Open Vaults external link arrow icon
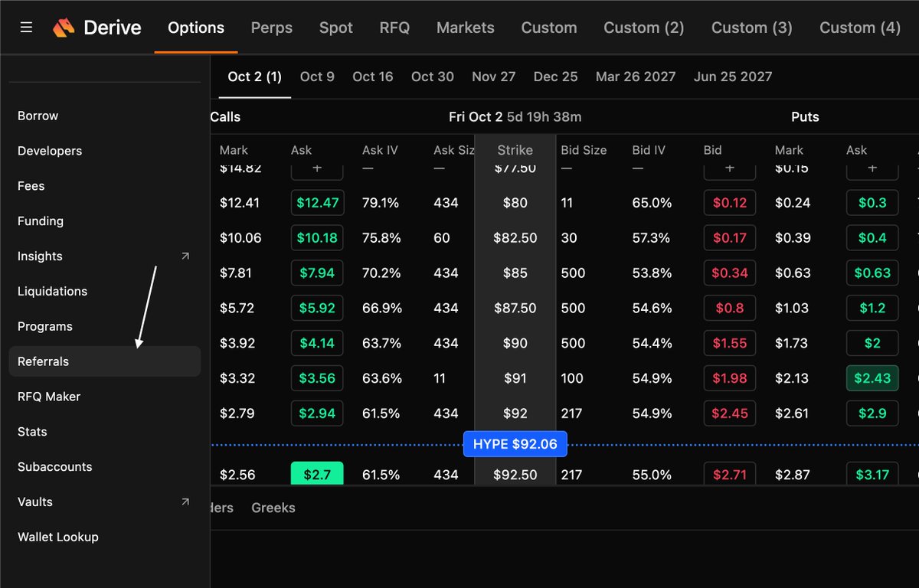The image size is (919, 588). (185, 502)
